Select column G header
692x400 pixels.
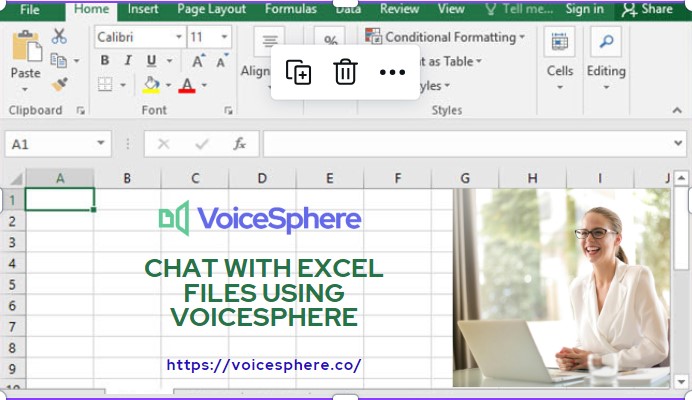click(x=465, y=178)
